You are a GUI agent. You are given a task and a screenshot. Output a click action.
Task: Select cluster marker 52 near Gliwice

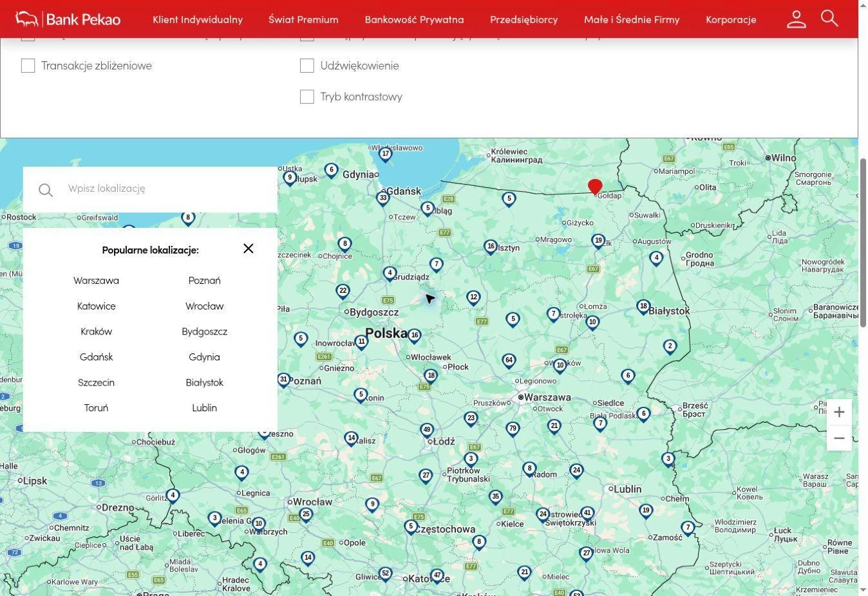(x=385, y=573)
